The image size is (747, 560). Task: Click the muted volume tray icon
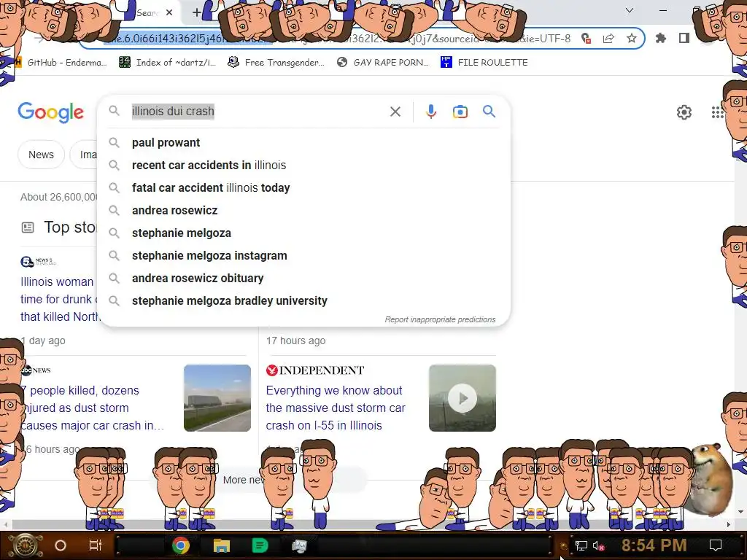598,545
